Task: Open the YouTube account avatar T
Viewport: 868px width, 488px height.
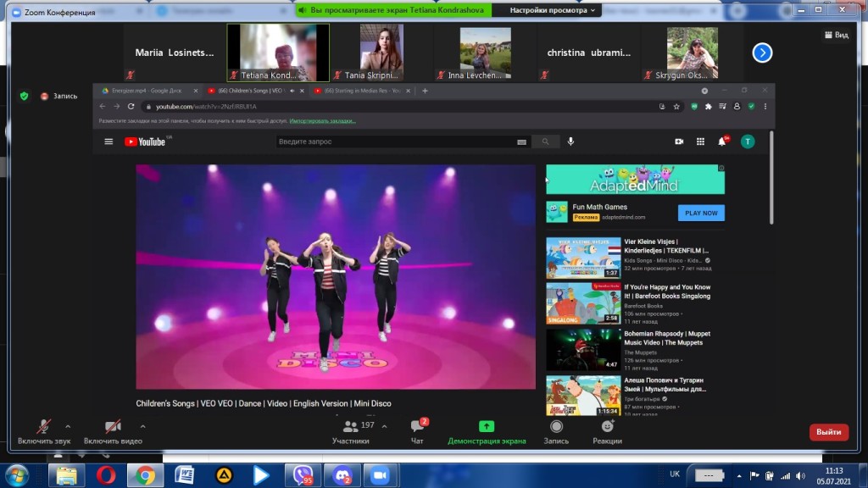Action: (x=748, y=141)
